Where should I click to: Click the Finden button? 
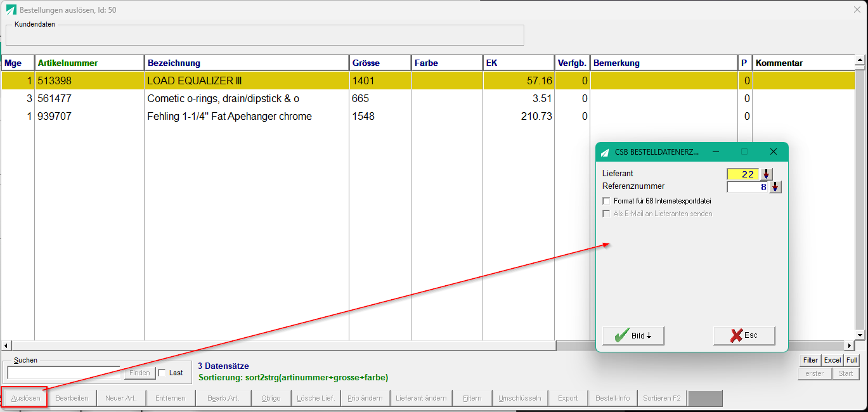139,373
